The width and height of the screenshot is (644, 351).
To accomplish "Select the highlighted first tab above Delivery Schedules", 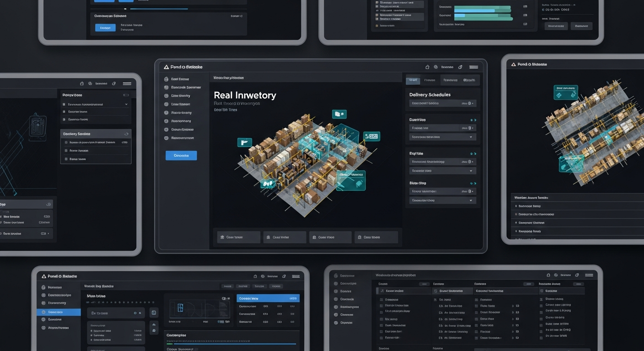I will click(x=413, y=80).
